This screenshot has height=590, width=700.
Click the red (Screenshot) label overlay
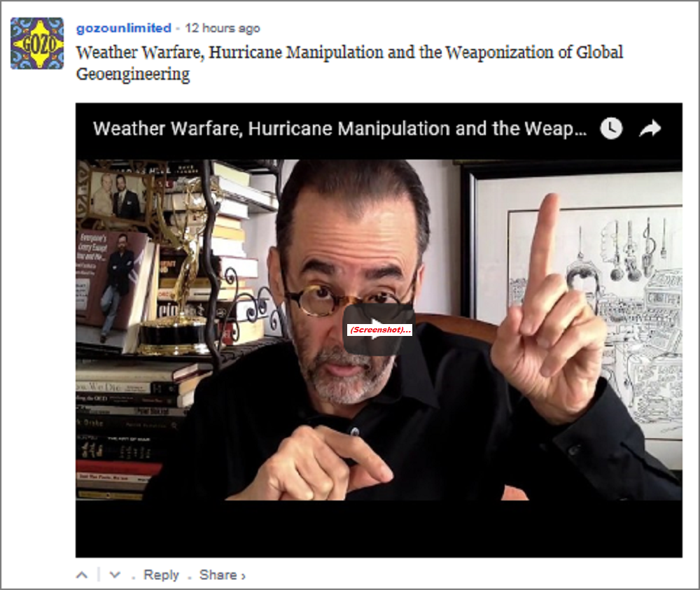coord(379,330)
